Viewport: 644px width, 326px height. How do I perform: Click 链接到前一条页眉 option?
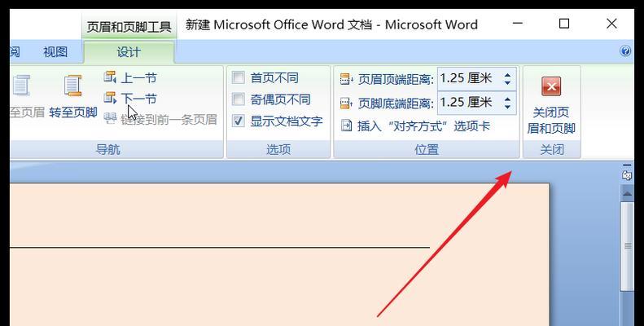pyautogui.click(x=160, y=120)
